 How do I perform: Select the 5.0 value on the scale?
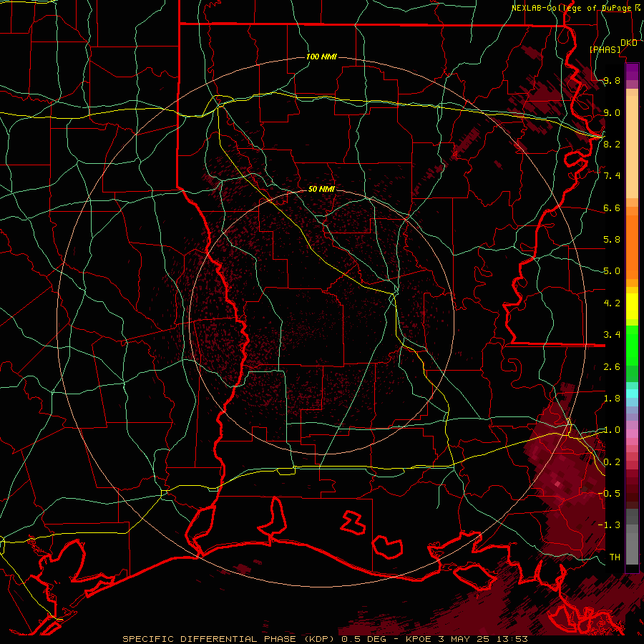(612, 271)
